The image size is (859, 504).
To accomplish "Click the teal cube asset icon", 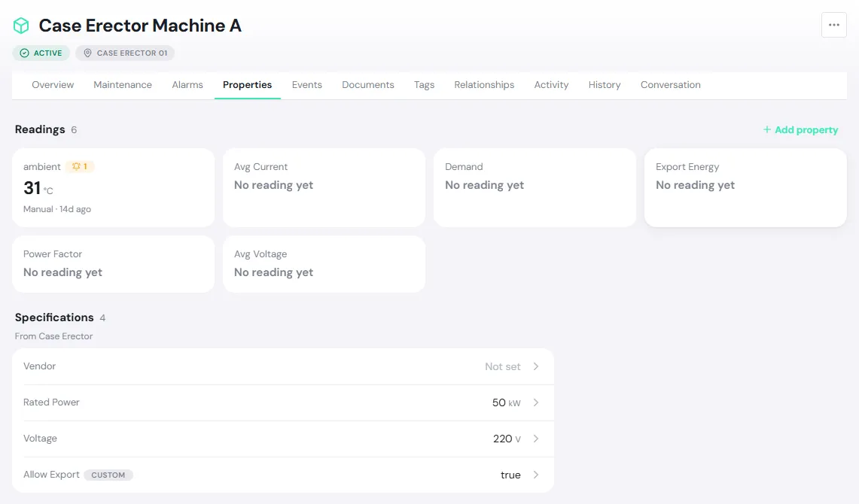I will (21, 26).
